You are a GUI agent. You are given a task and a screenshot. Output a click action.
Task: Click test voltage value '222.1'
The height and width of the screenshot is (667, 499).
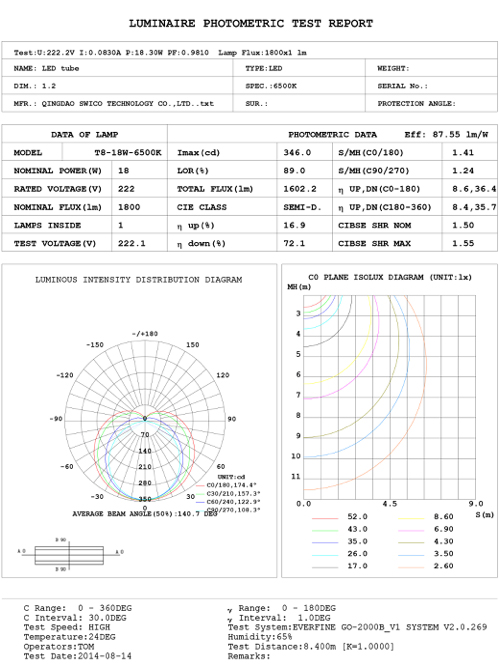(x=131, y=243)
